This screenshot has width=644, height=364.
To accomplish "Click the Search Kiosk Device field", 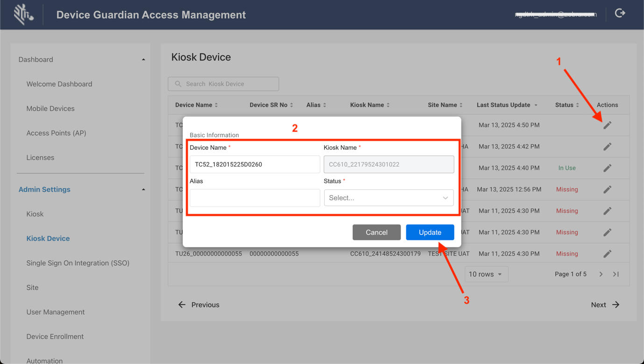I will click(x=223, y=84).
